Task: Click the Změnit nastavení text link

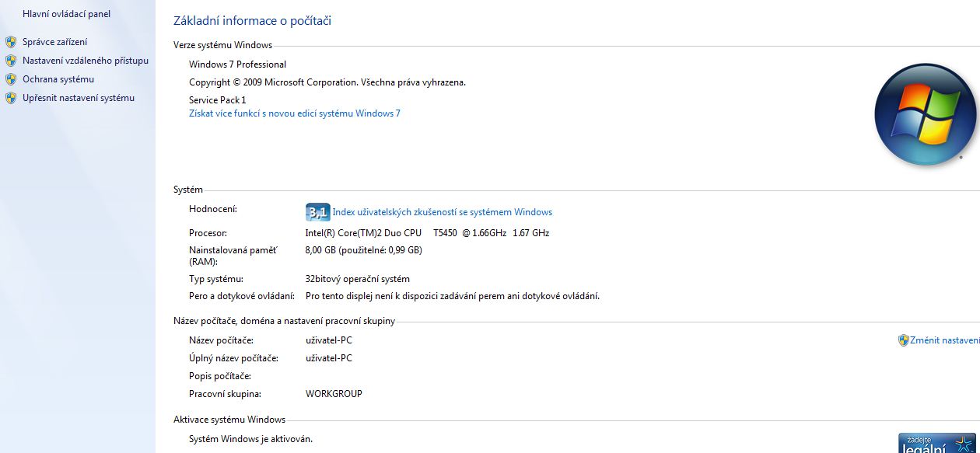Action: [944, 340]
